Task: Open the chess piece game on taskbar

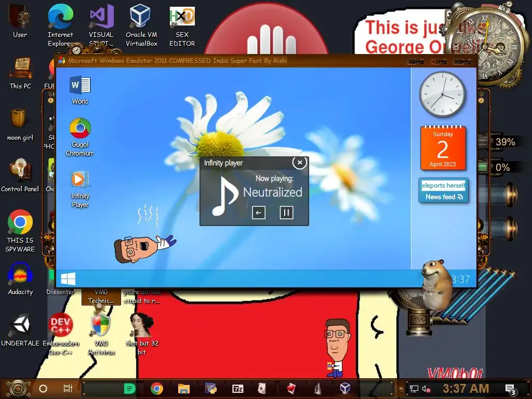Action: pyautogui.click(x=317, y=389)
